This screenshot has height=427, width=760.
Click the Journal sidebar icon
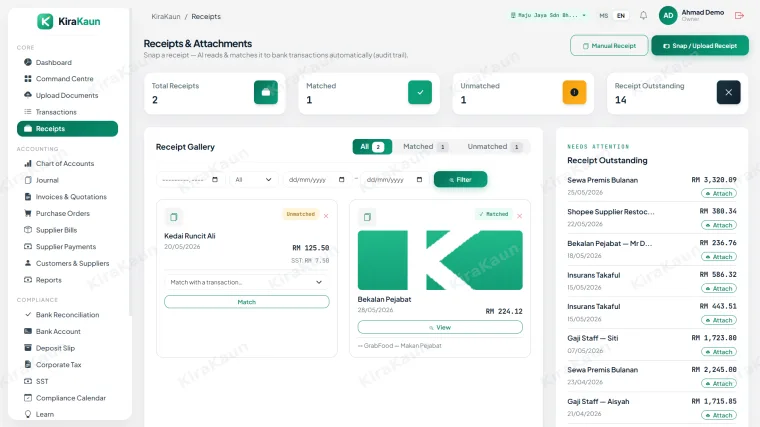28,180
